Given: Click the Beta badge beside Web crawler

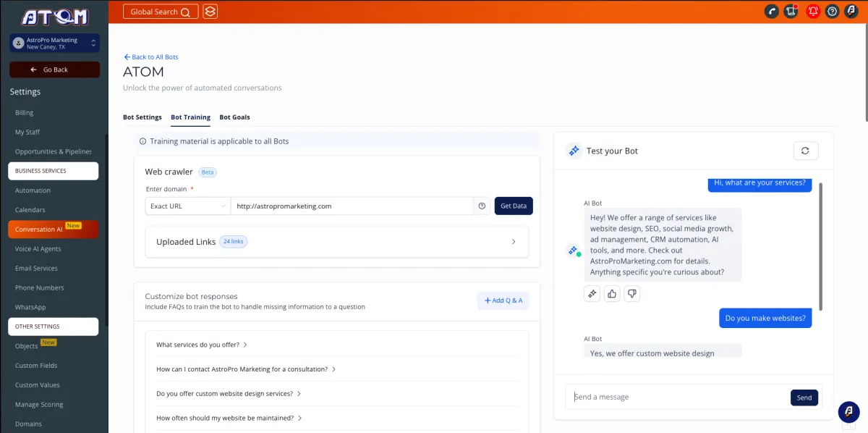Looking at the screenshot, I should tap(208, 172).
